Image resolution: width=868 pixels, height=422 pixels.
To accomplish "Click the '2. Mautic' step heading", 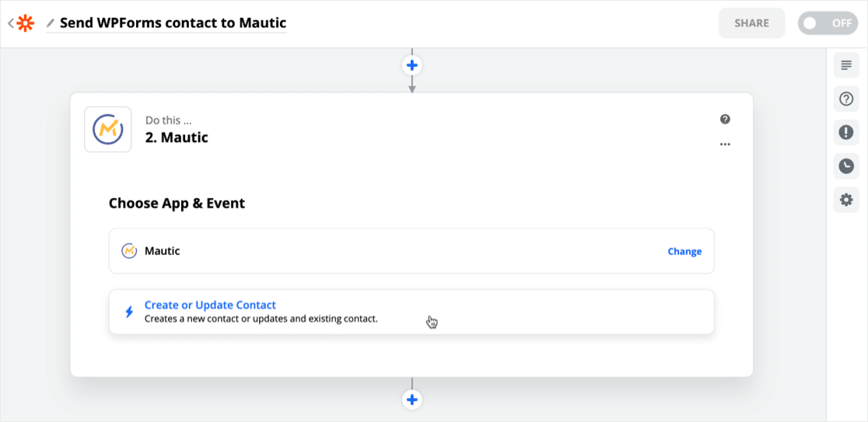I will (177, 137).
